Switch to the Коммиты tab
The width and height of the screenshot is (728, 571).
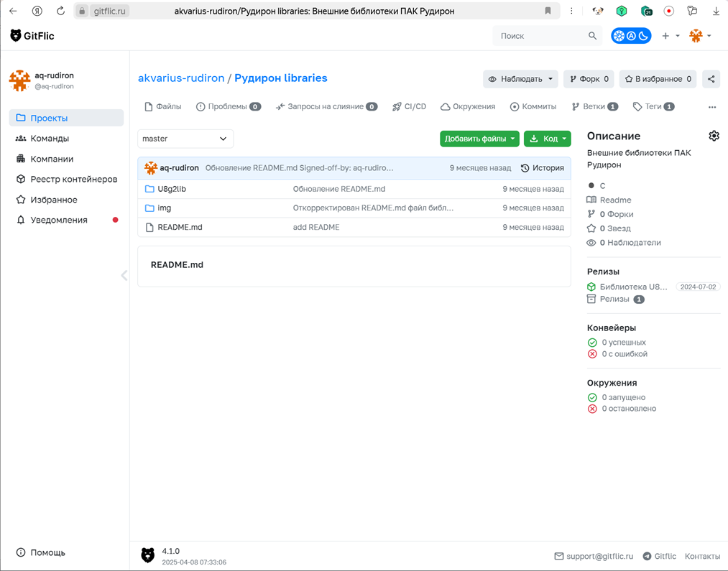[x=533, y=107]
